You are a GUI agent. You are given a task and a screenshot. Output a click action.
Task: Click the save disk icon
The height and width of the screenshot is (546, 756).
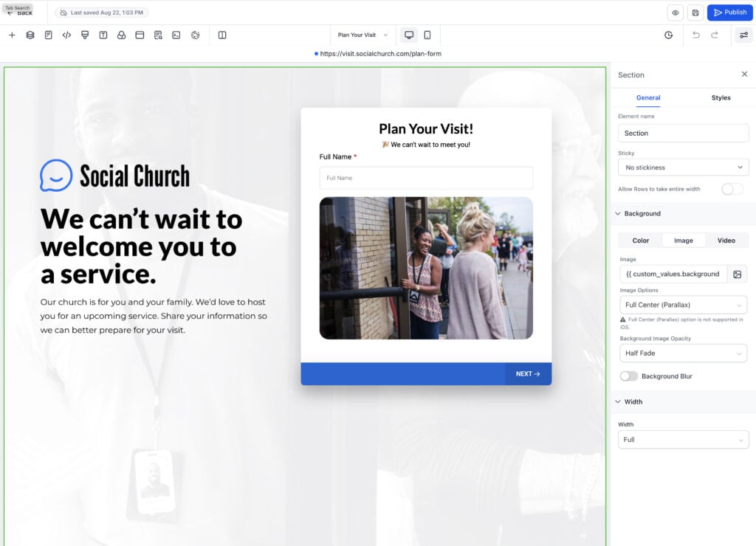[x=695, y=13]
